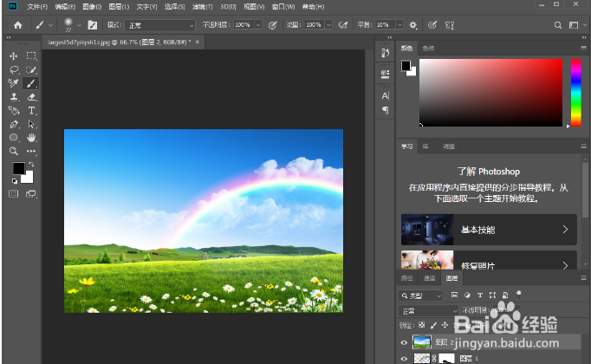Select the Rectangular Marquee tool

pos(31,56)
